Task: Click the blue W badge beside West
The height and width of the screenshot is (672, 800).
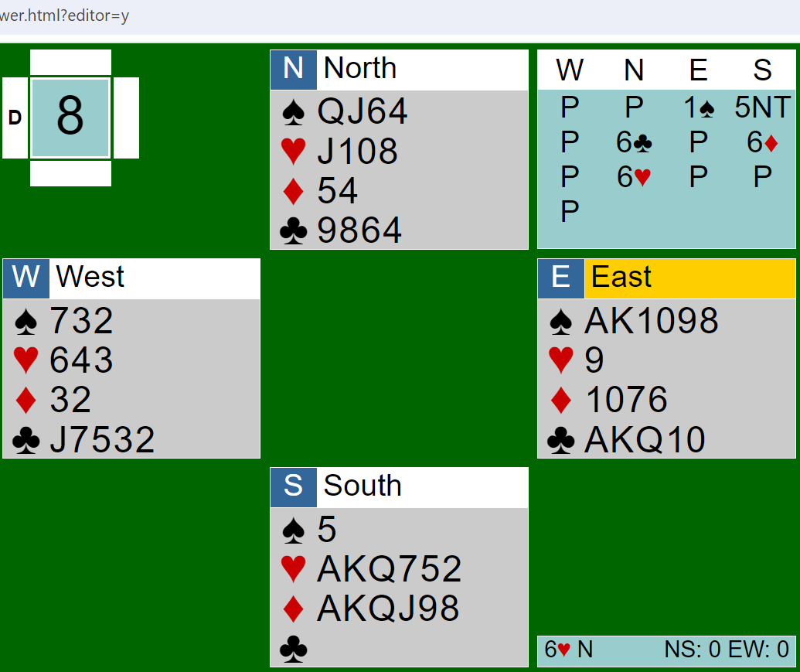Action: point(26,278)
